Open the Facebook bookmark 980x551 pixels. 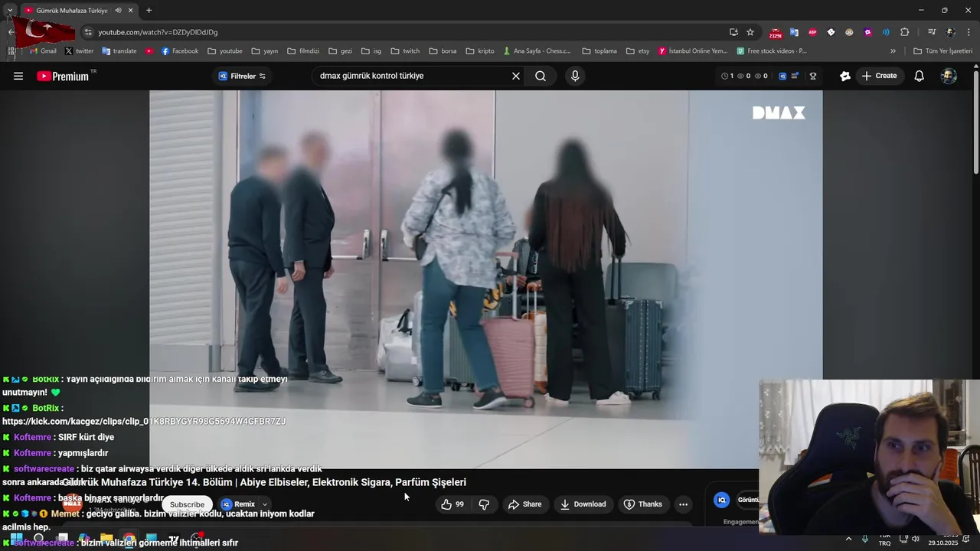click(179, 51)
